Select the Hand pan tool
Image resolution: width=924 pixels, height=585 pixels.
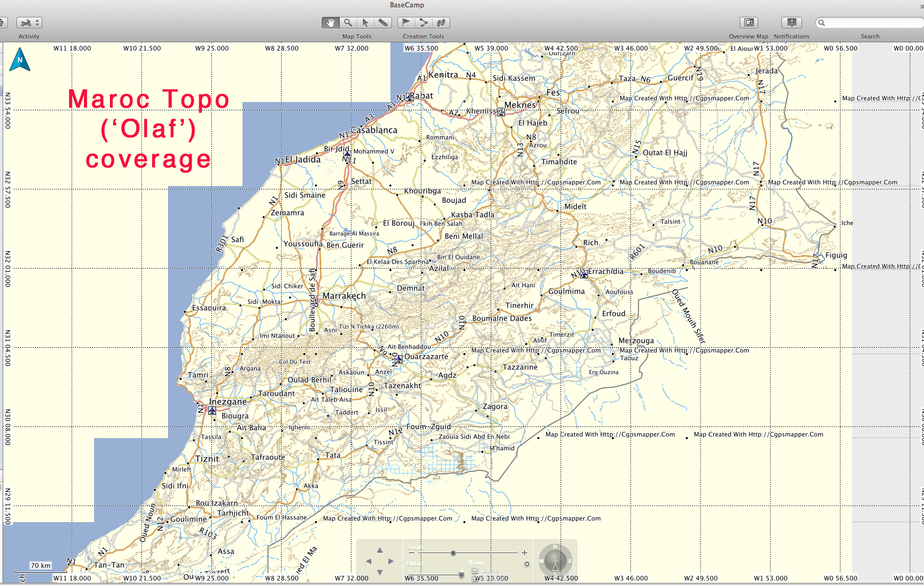tap(331, 23)
